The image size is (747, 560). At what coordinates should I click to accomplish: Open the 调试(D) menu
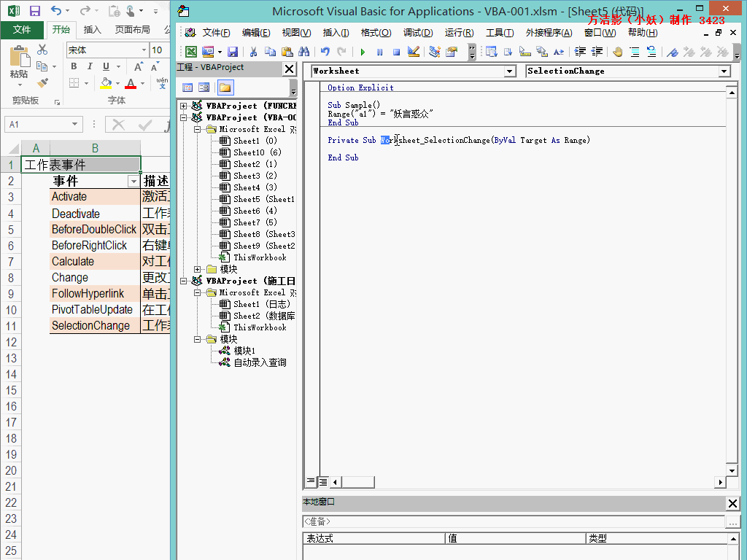pyautogui.click(x=418, y=32)
